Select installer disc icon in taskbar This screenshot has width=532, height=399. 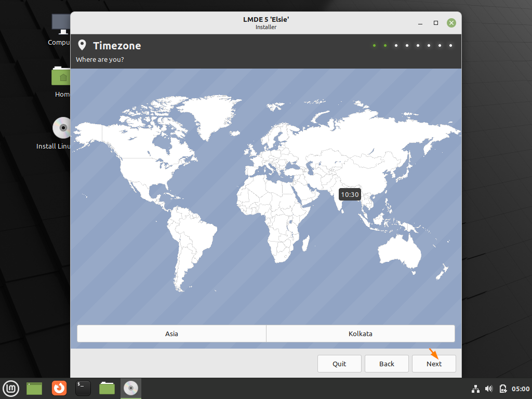point(130,388)
